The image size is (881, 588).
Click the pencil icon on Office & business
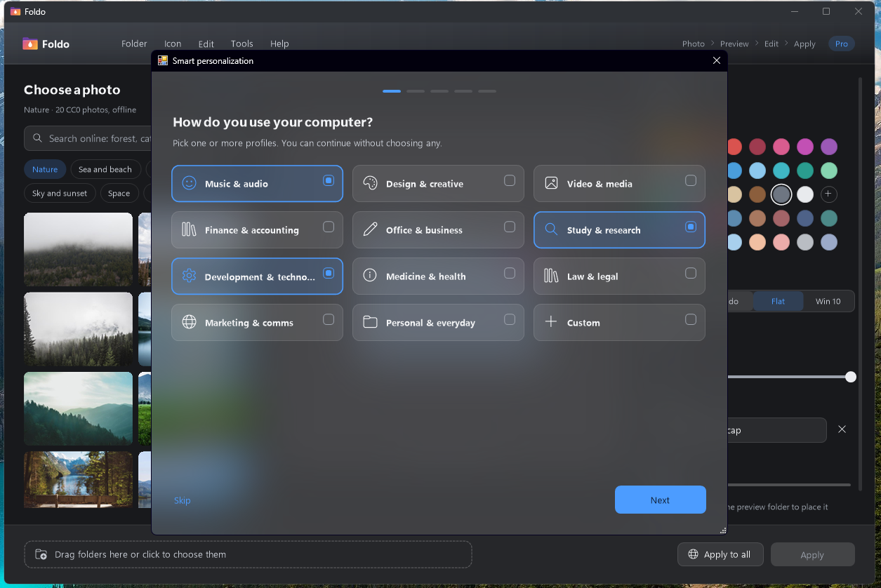(x=370, y=229)
